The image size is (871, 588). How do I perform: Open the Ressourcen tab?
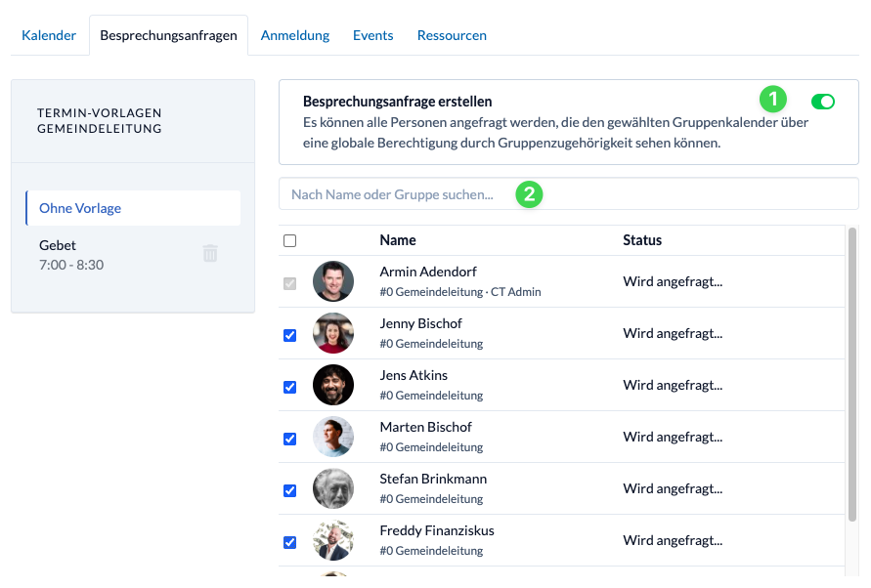[x=452, y=35]
